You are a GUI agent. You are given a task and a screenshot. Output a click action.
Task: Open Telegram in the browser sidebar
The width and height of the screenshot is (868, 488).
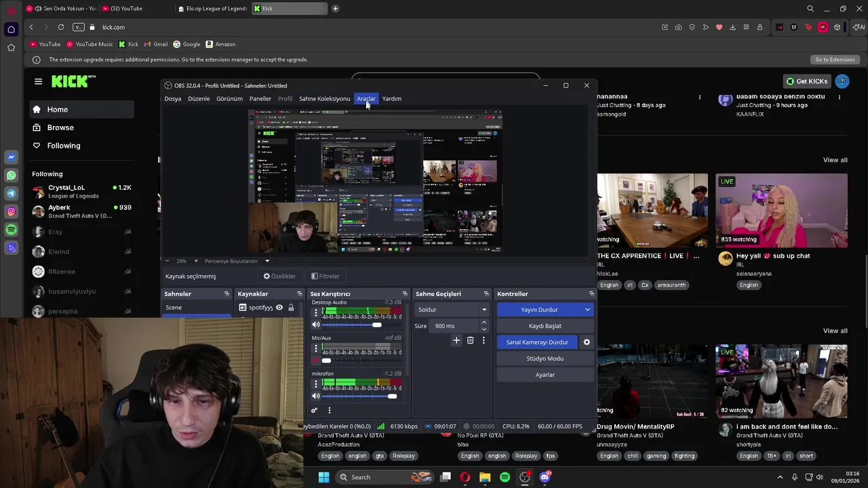coord(11,194)
